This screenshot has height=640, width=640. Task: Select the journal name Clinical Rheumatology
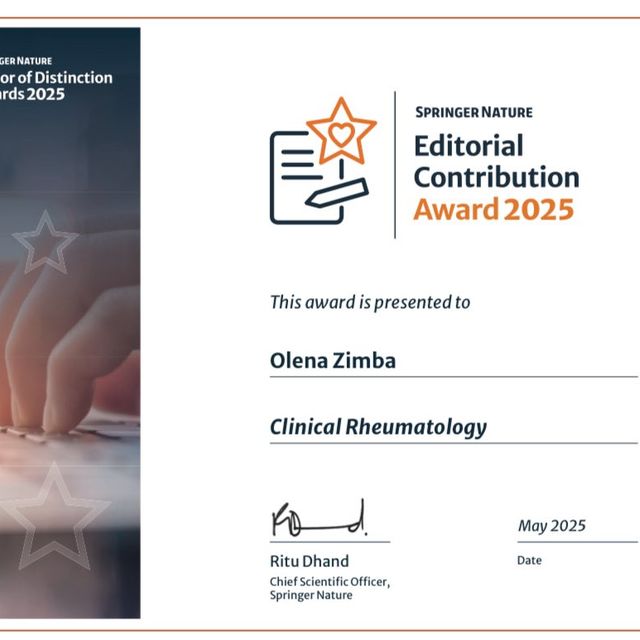[378, 427]
